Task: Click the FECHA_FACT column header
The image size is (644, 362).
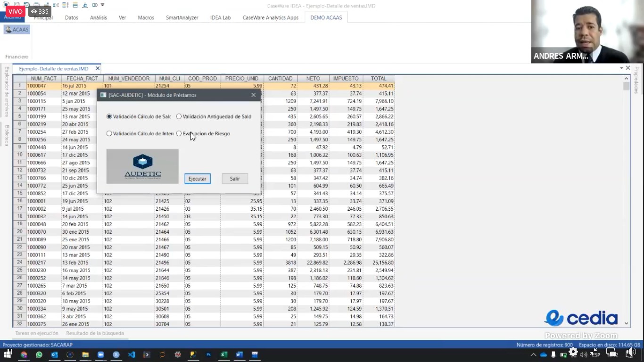Action: 83,79
